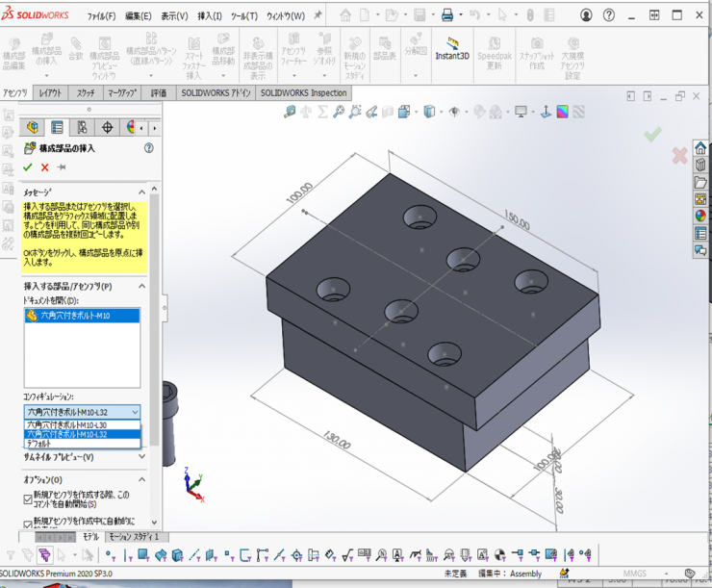712x588 pixels.
Task: Open the Appearances color ball in task pane
Action: pos(700,216)
